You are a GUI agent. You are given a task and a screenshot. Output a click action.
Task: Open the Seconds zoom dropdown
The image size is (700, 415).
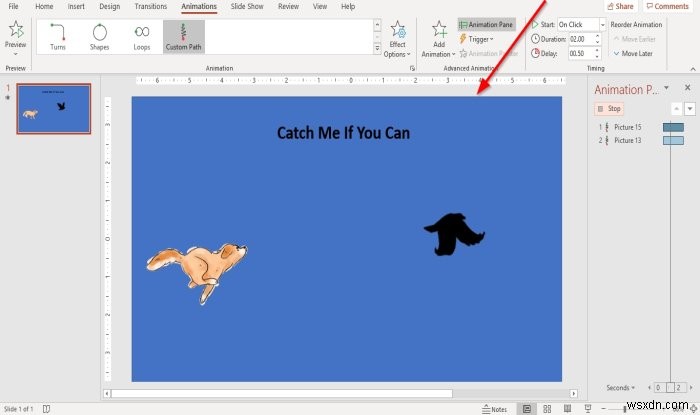[x=621, y=387]
